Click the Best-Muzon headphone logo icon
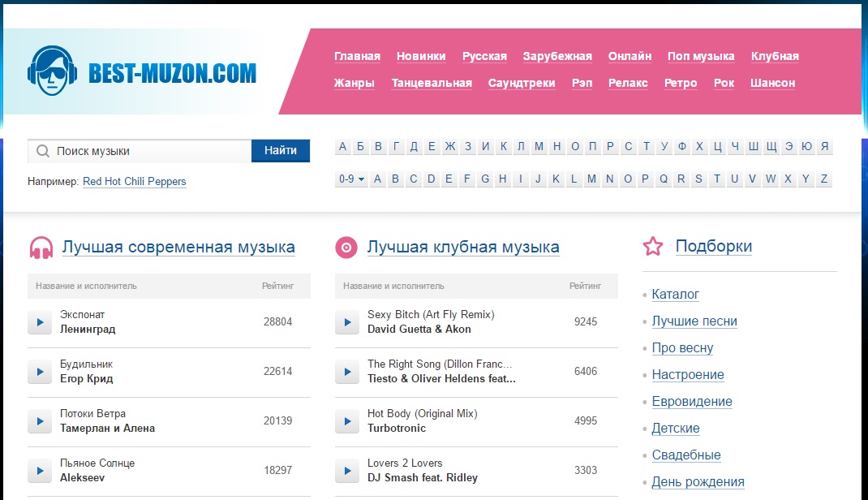Viewport: 868px width, 500px height. click(52, 71)
